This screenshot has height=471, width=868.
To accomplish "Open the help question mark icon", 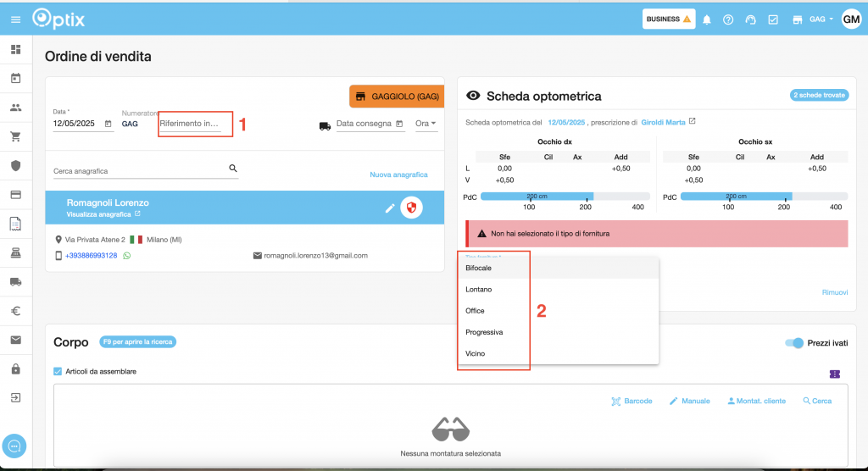I will [x=728, y=19].
